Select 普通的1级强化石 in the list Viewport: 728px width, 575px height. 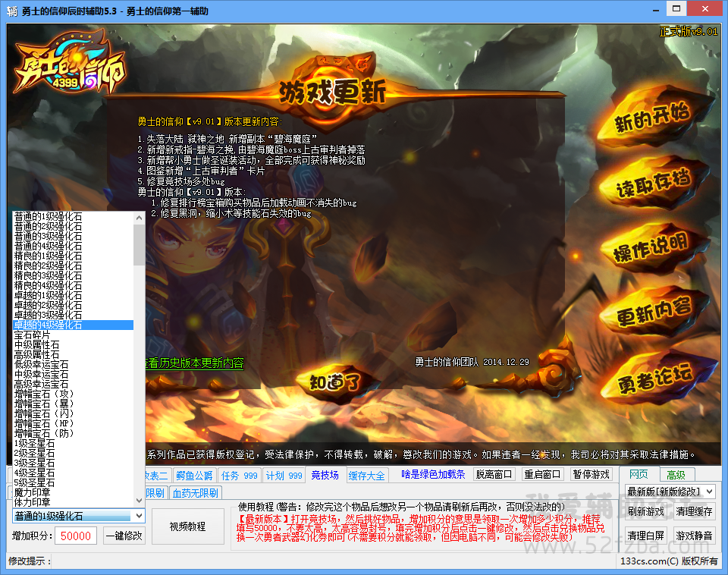point(73,216)
